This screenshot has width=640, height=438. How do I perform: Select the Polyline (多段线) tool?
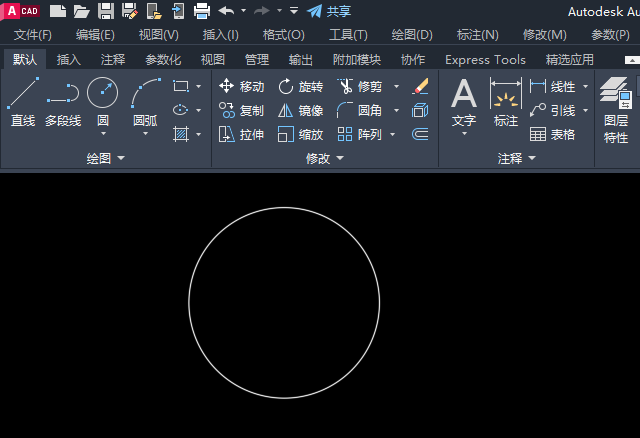63,102
